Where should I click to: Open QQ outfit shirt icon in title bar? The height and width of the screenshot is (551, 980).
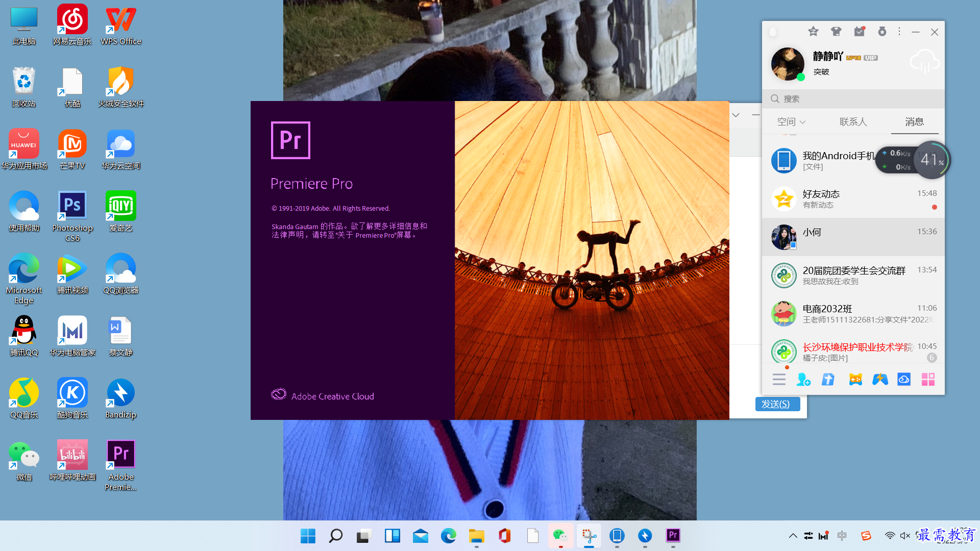click(836, 32)
